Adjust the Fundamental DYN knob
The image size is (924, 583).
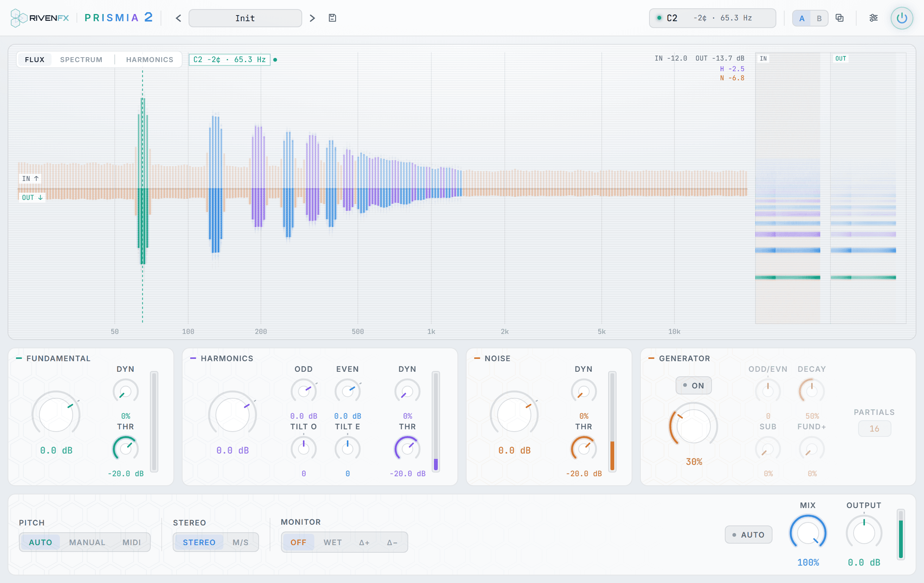click(x=125, y=391)
